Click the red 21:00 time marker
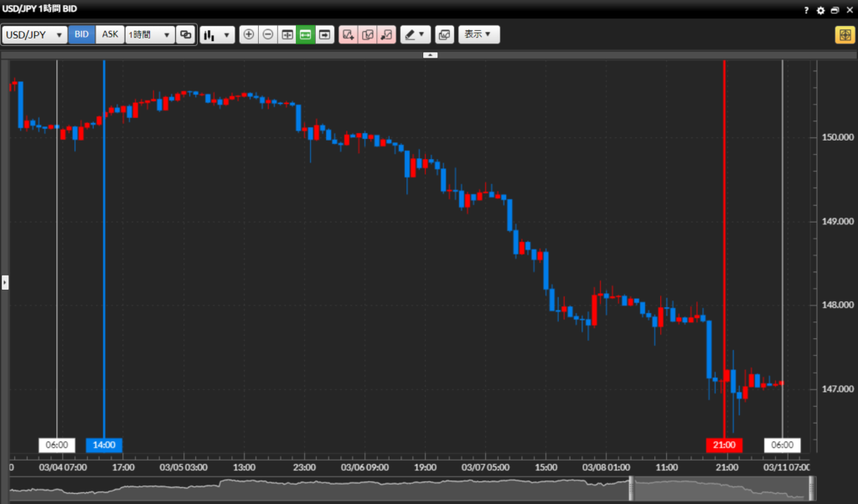 coord(725,445)
